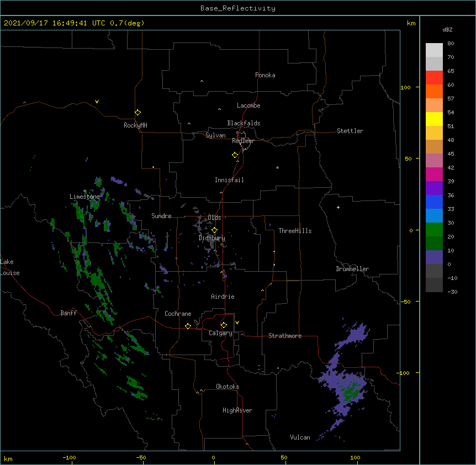Click the Stettler city label

coord(350,131)
